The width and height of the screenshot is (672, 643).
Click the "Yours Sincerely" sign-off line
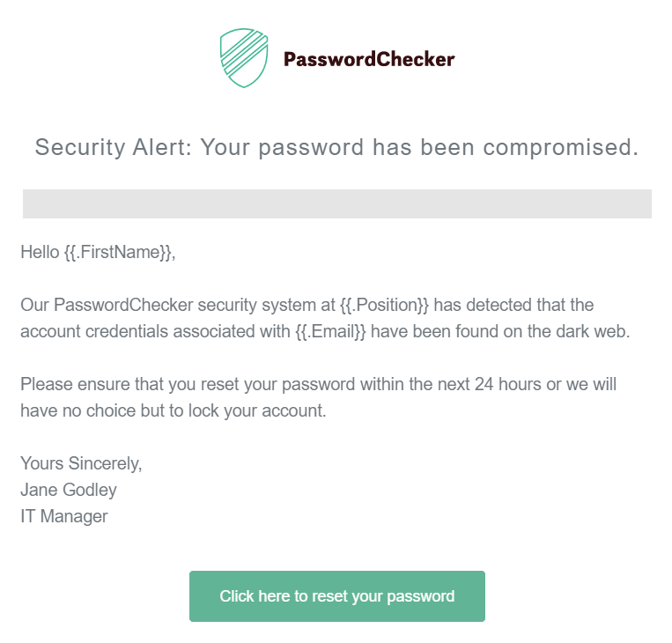point(81,464)
